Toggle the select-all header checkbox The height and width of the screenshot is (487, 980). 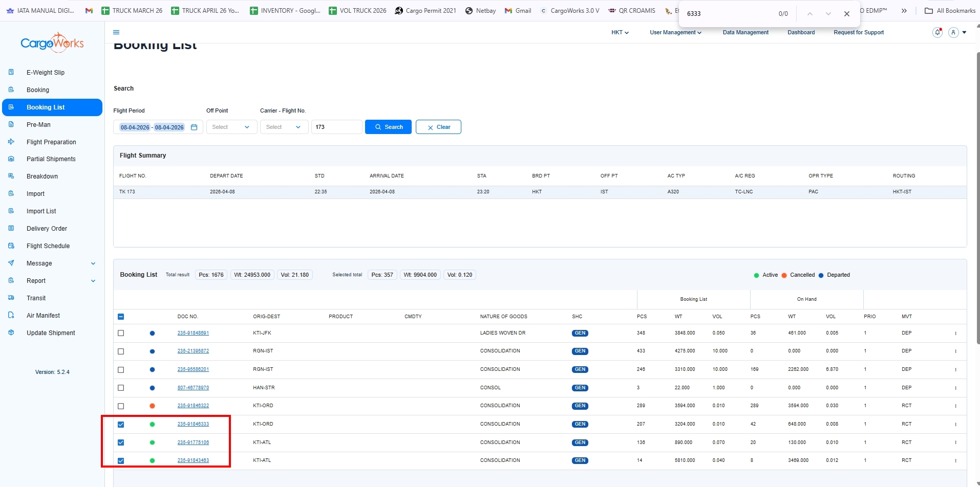pos(121,317)
